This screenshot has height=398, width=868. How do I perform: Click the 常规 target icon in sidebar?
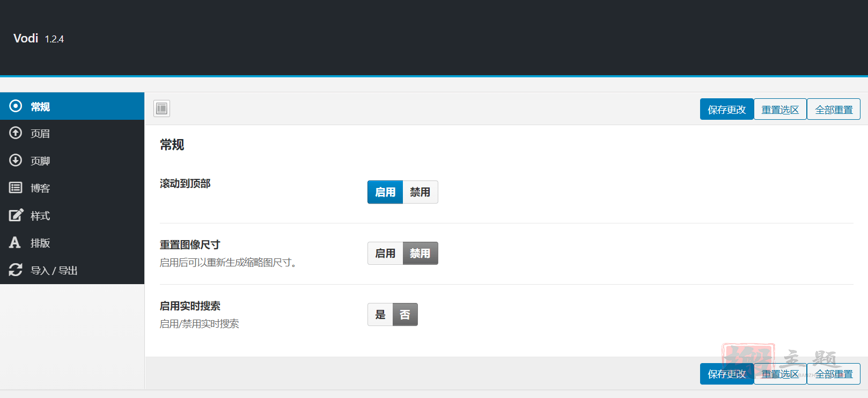tap(16, 106)
